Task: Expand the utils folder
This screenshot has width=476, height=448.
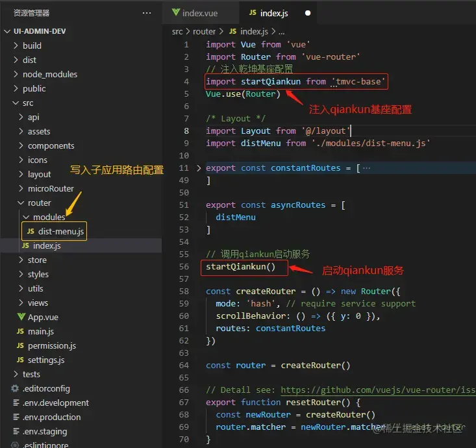Action: click(21, 288)
